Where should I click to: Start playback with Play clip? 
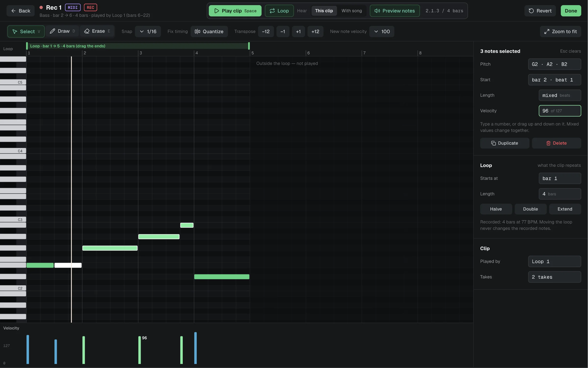pyautogui.click(x=235, y=11)
